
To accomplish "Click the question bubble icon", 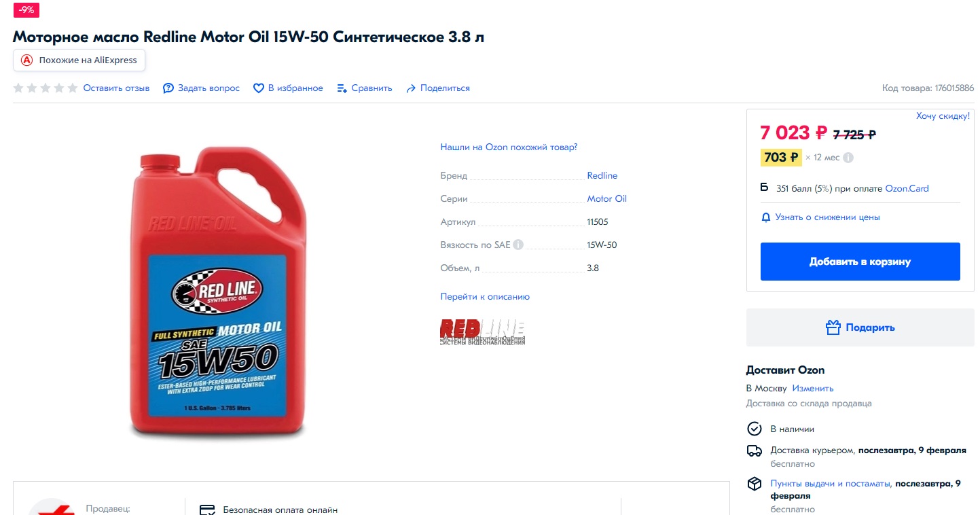I will tap(168, 88).
